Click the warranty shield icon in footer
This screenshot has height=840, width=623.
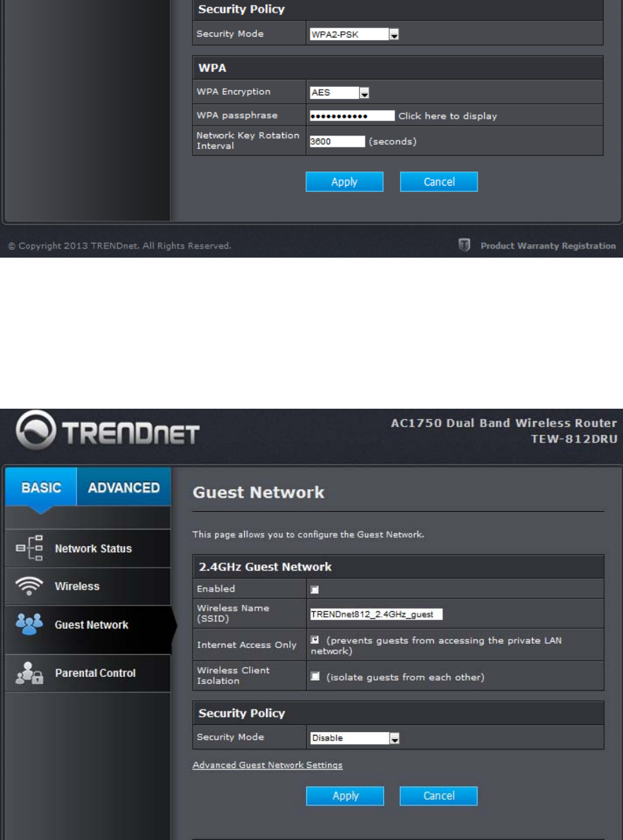point(464,246)
